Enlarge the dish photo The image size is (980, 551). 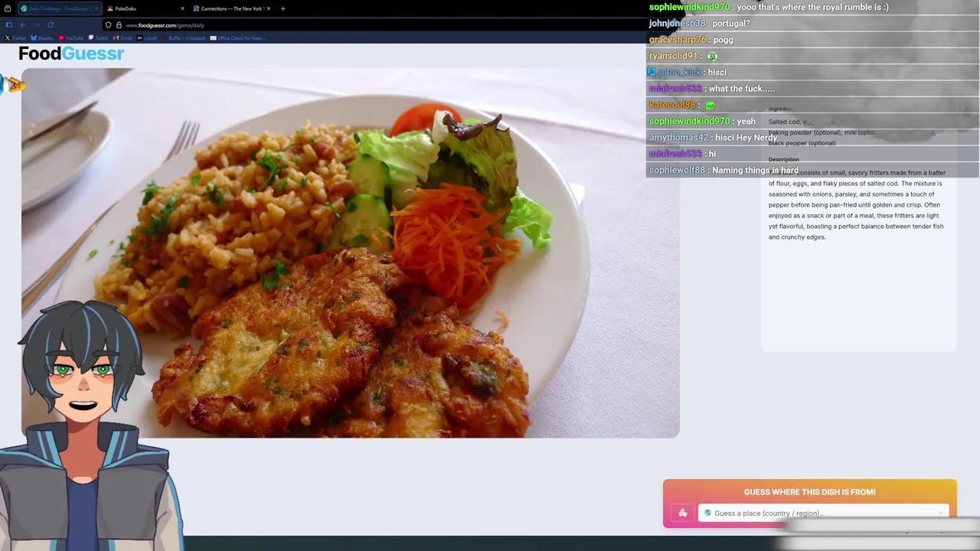point(350,253)
